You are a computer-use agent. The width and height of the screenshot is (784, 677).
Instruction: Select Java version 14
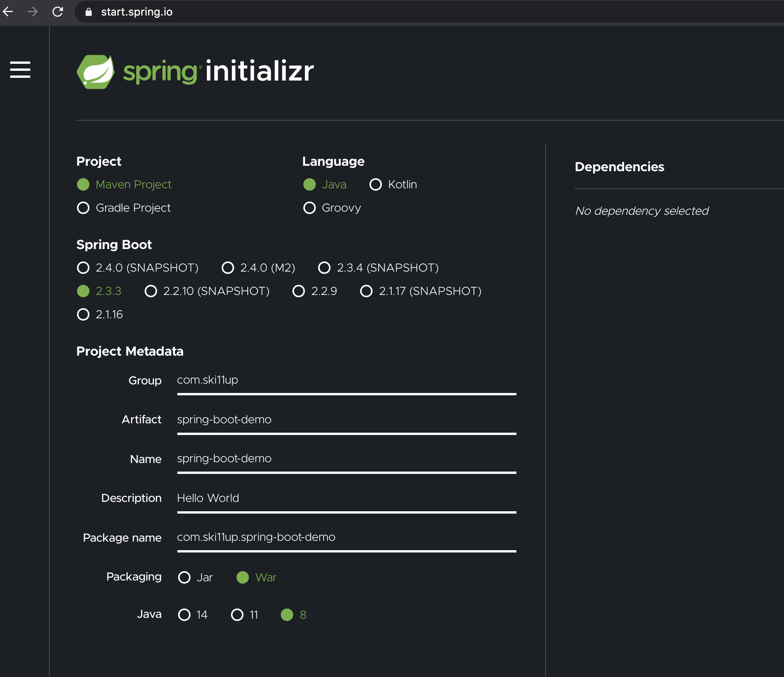coord(184,615)
